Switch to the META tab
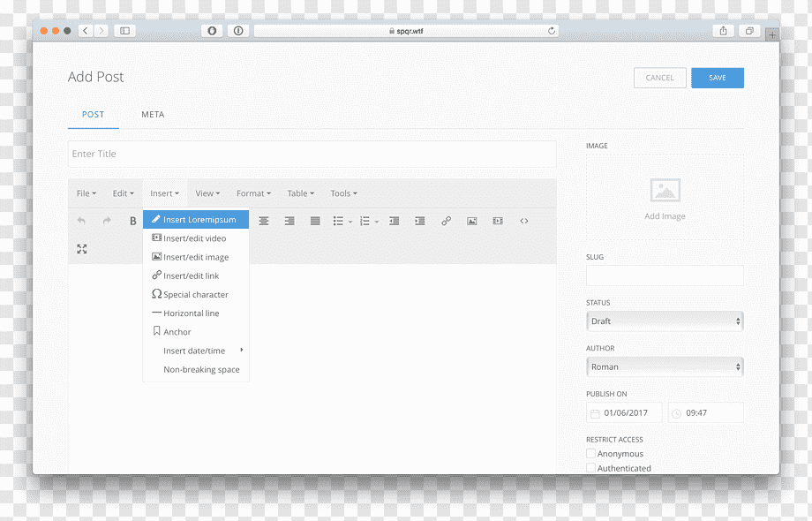 coord(153,115)
